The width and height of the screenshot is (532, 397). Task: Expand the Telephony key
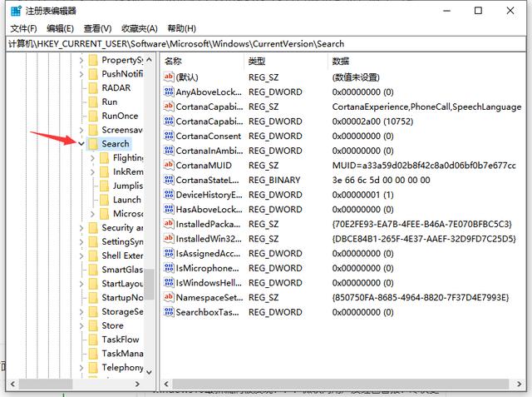pyautogui.click(x=81, y=368)
